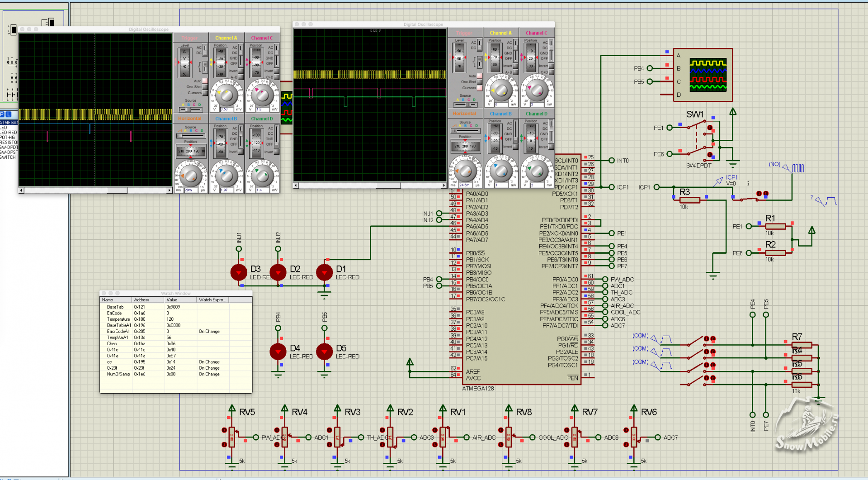The image size is (868, 480).
Task: Select LED-RED in the device list
Action: pyautogui.click(x=9, y=133)
